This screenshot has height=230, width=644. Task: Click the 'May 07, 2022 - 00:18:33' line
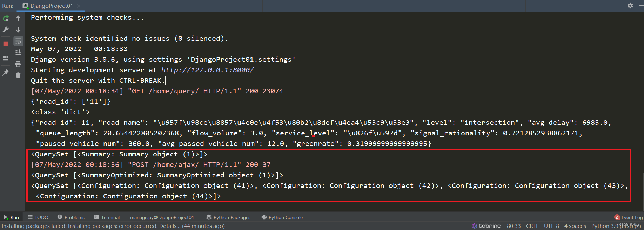pos(79,49)
